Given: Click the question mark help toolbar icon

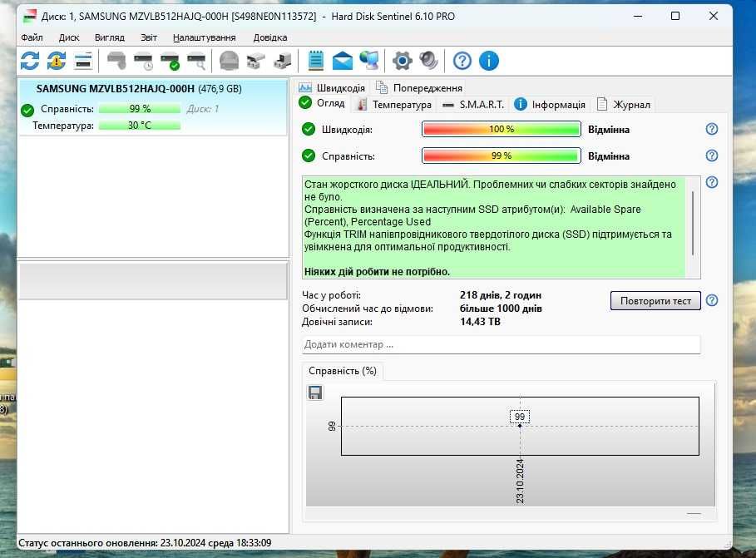Looking at the screenshot, I should click(462, 61).
